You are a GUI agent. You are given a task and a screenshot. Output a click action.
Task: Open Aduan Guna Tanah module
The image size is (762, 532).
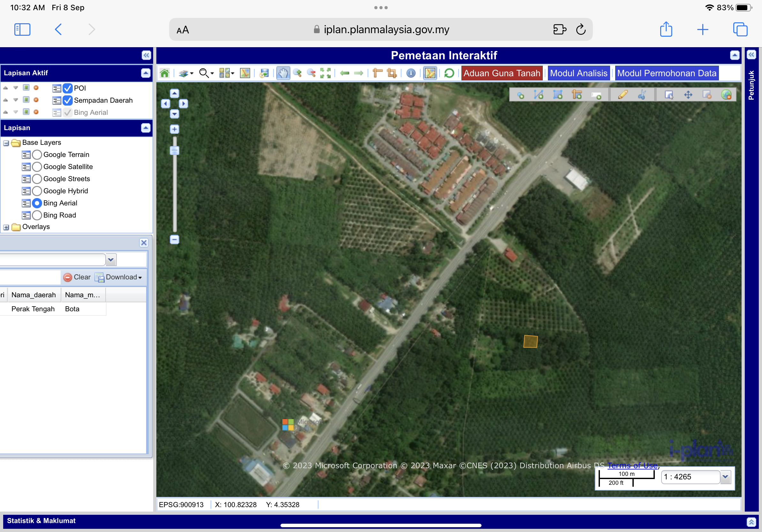click(x=502, y=73)
